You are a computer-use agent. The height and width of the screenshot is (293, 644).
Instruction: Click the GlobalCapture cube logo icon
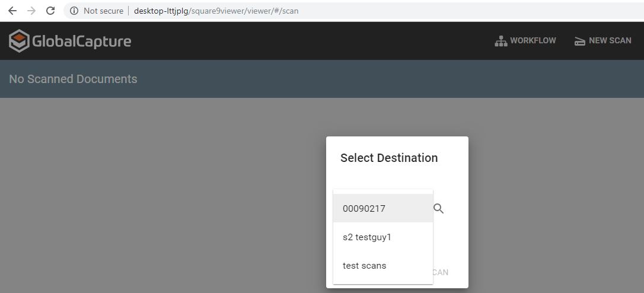coord(19,41)
